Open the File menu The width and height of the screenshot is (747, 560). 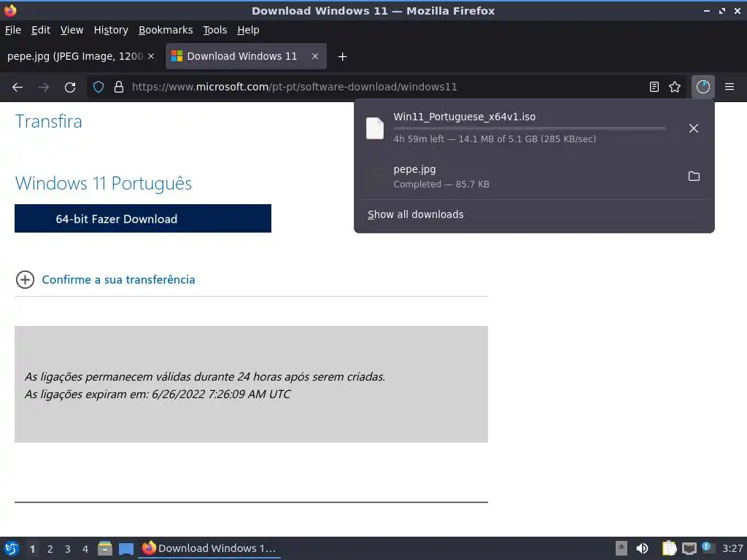point(13,30)
